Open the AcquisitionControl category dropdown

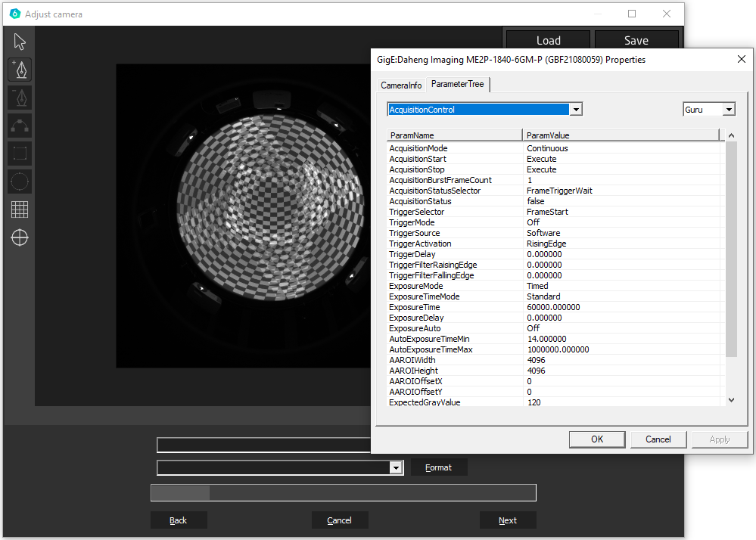[576, 110]
